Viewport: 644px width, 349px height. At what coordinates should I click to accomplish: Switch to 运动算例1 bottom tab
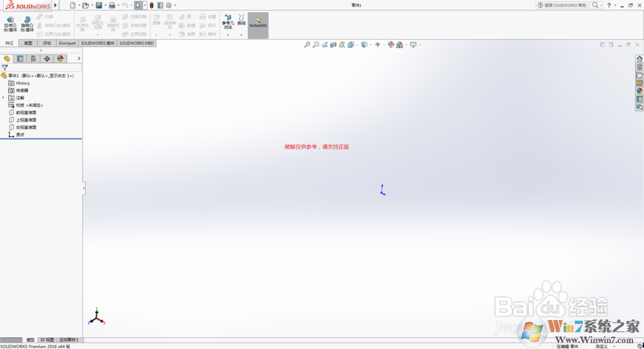point(68,340)
